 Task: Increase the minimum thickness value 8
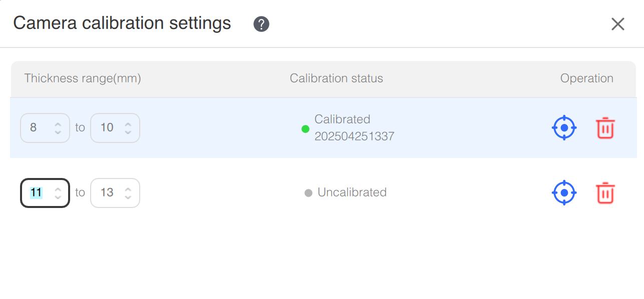58,124
